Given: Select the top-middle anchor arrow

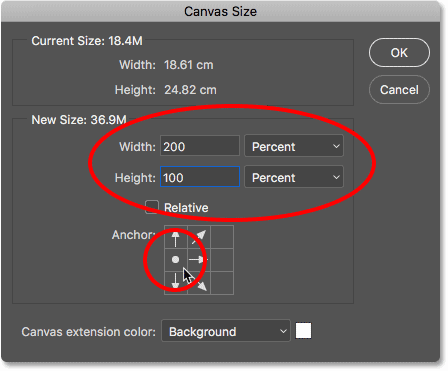Looking at the screenshot, I should (x=199, y=237).
